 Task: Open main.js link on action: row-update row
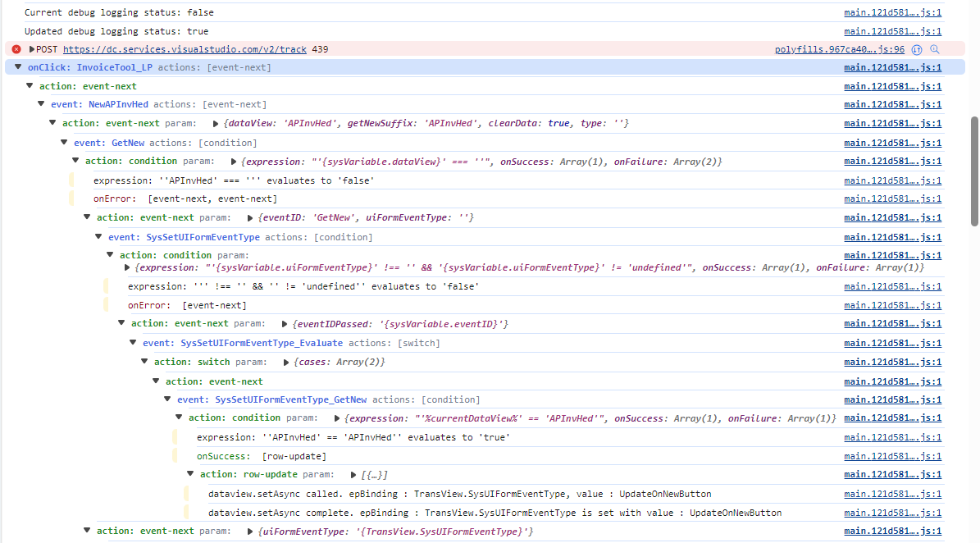click(892, 474)
